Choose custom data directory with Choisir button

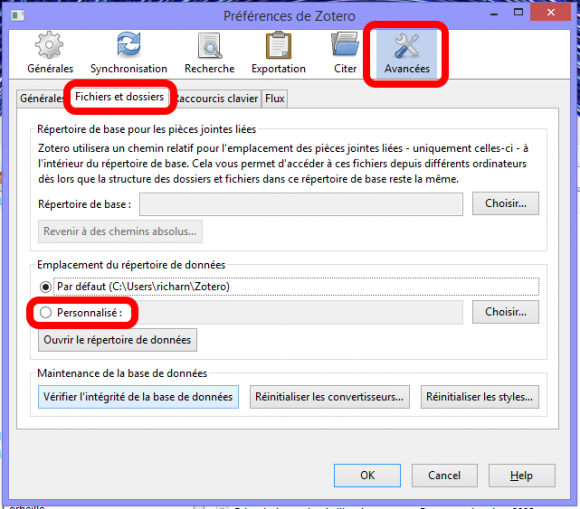[505, 312]
